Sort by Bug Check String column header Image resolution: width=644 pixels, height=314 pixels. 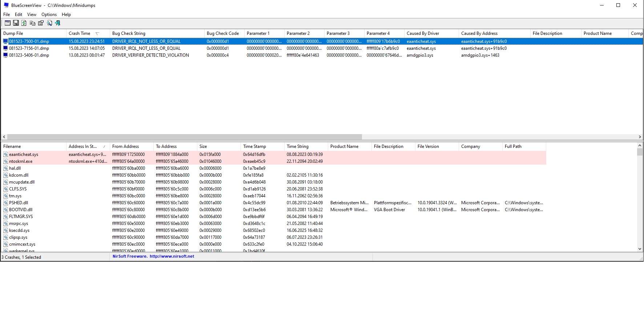coord(157,33)
